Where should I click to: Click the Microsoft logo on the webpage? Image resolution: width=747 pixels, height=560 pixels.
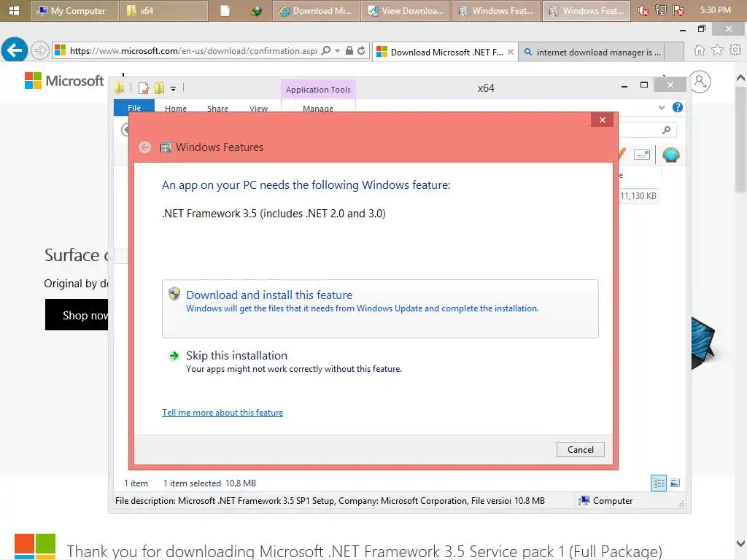click(64, 80)
